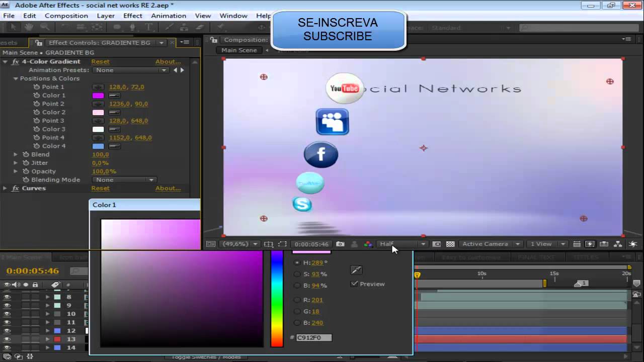Viewport: 644px width, 362px height.
Task: Click Point 3 crosshair position button
Action: pyautogui.click(x=98, y=121)
